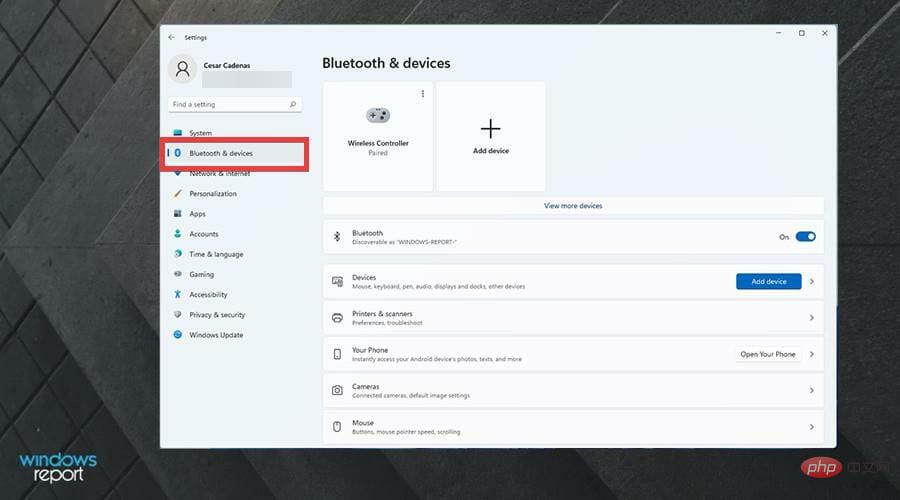Viewport: 900px width, 500px height.
Task: Click the blue Add device button
Action: point(768,282)
